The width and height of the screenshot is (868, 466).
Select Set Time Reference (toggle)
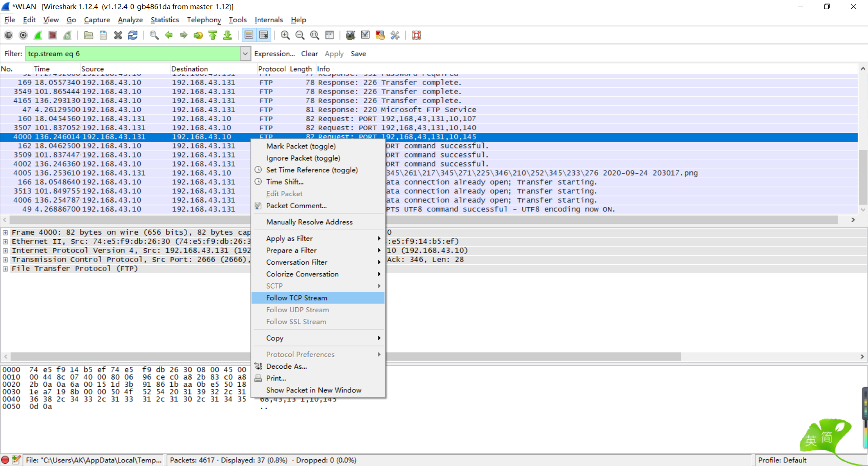click(318, 170)
